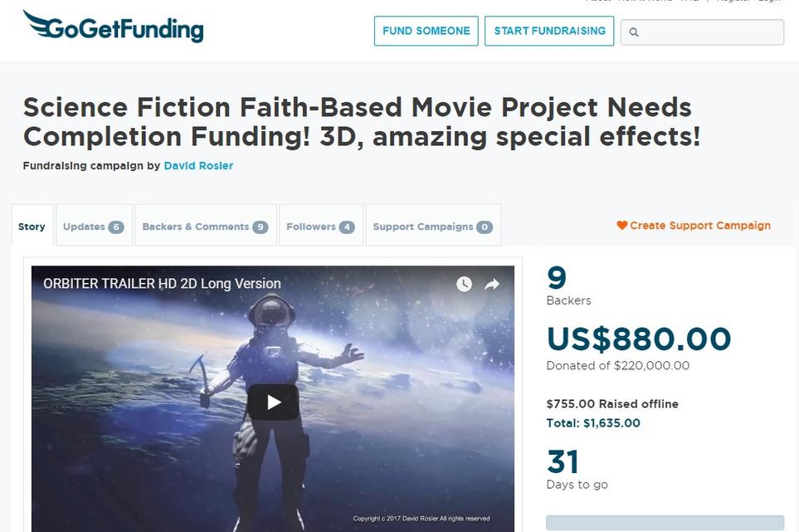Click the funding progress bar
The height and width of the screenshot is (532, 799).
(x=665, y=523)
